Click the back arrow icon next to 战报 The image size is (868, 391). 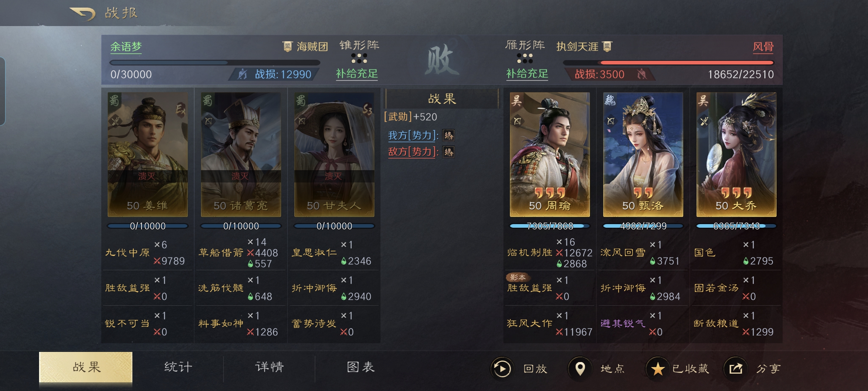82,14
